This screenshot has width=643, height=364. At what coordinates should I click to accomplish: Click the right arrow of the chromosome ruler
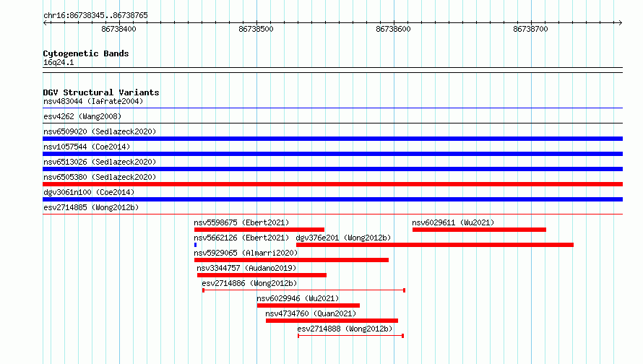point(621,23)
